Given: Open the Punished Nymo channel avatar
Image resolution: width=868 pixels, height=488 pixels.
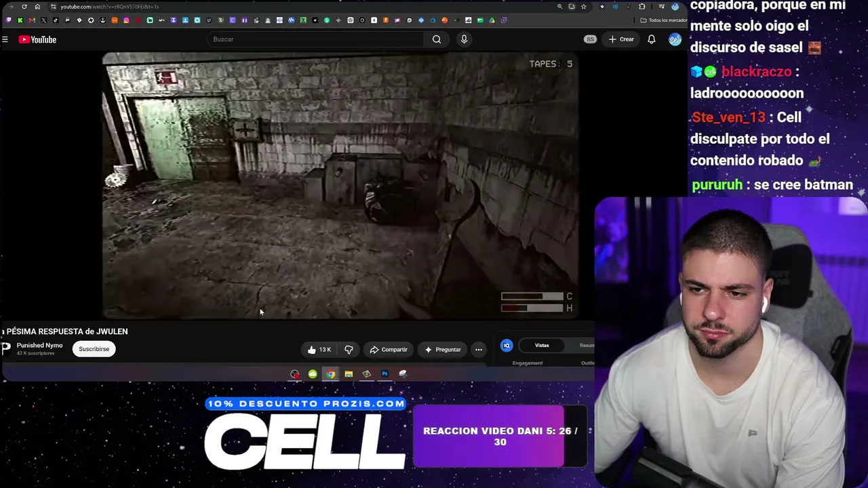Looking at the screenshot, I should [6, 348].
